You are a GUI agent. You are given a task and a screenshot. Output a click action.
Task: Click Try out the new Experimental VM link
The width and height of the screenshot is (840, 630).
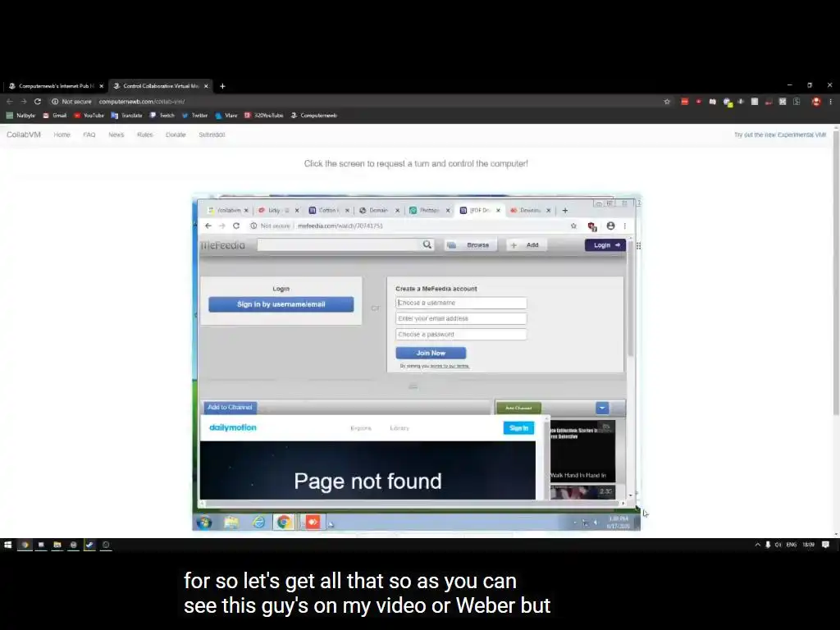(x=780, y=135)
